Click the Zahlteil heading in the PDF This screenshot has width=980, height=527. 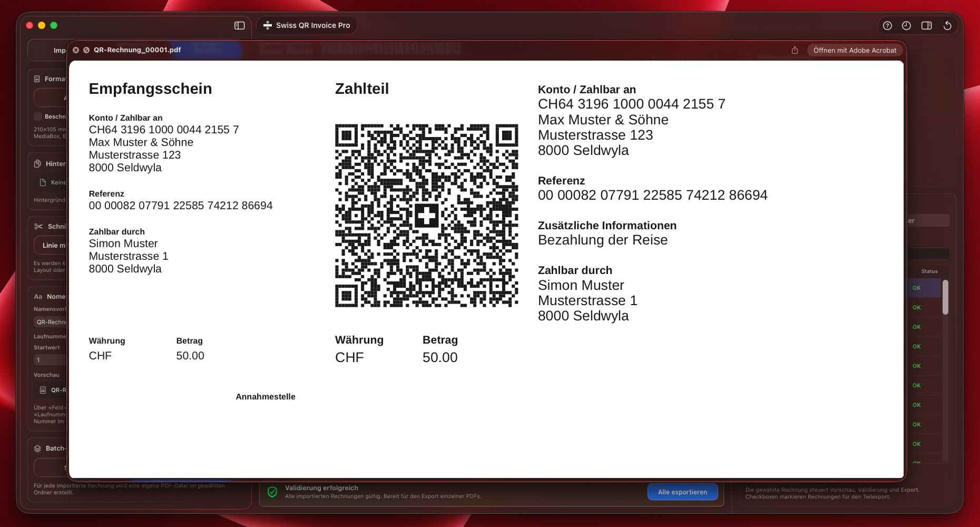(362, 89)
